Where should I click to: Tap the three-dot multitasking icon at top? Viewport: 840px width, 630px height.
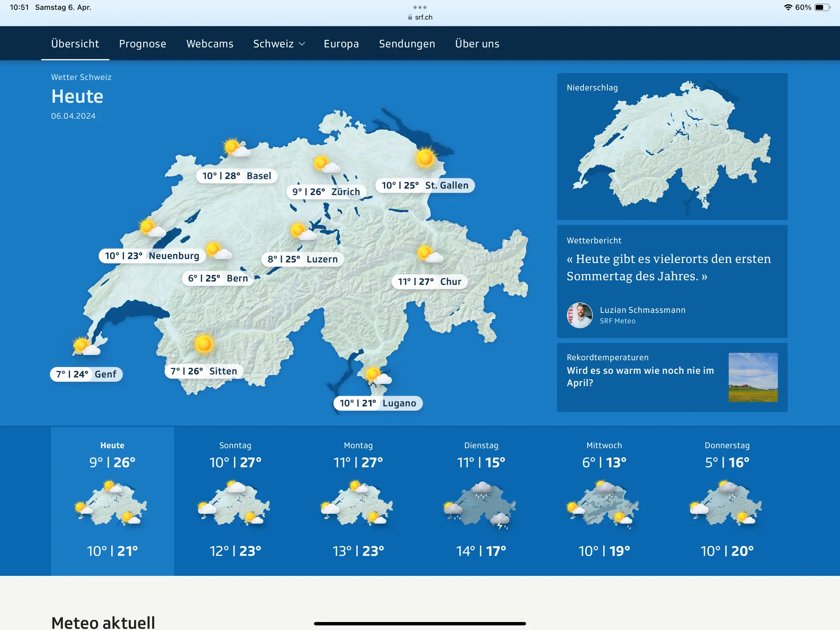point(420,7)
